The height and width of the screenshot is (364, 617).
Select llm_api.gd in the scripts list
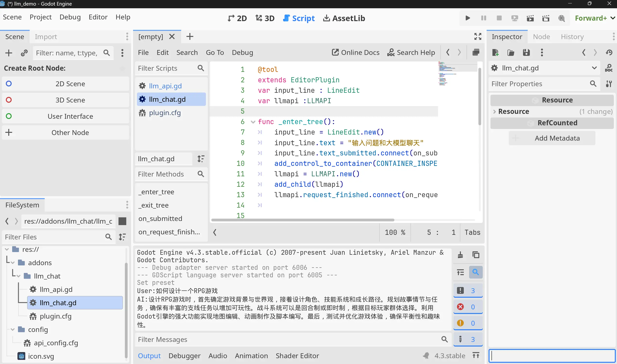click(171, 86)
